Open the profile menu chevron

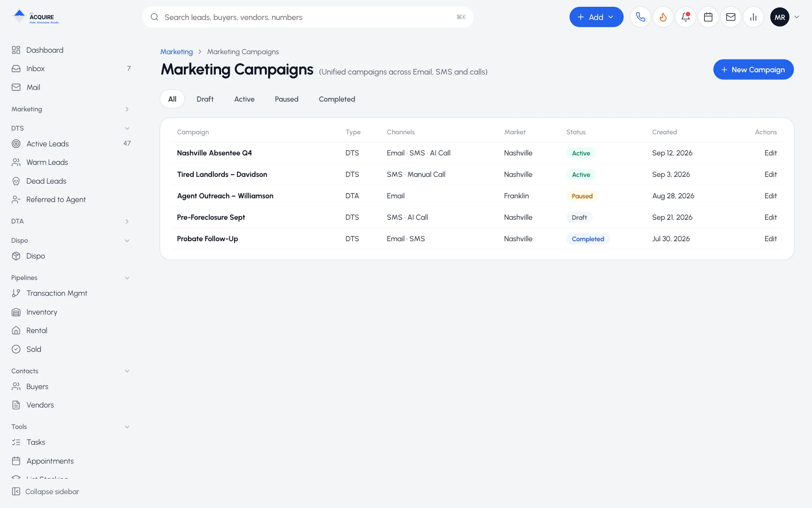pyautogui.click(x=797, y=17)
